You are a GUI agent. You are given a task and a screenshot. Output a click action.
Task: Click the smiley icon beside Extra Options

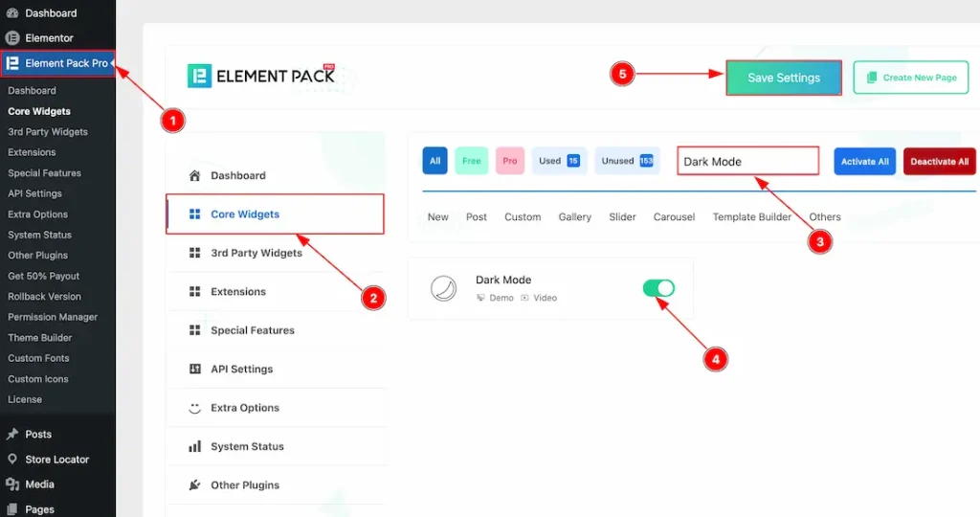click(195, 408)
